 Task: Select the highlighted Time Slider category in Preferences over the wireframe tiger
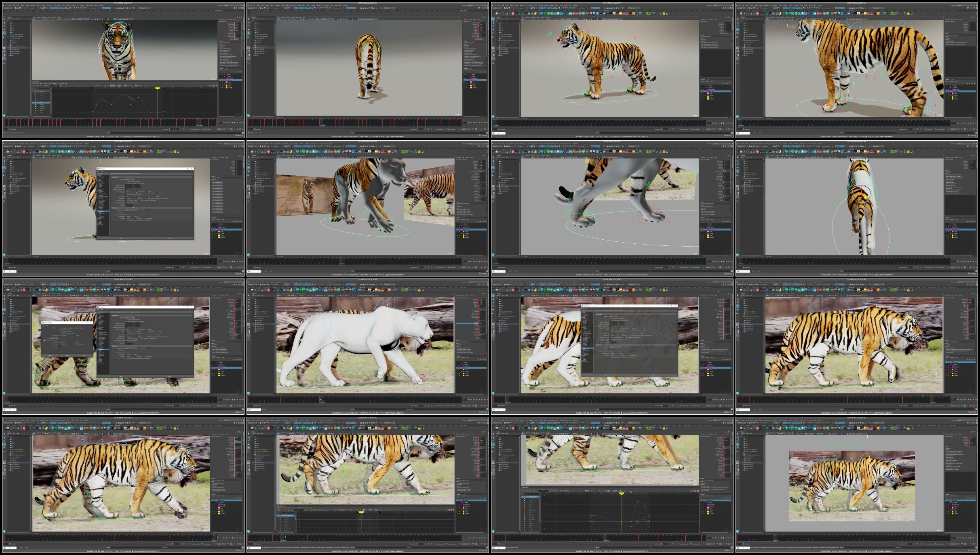(x=102, y=349)
